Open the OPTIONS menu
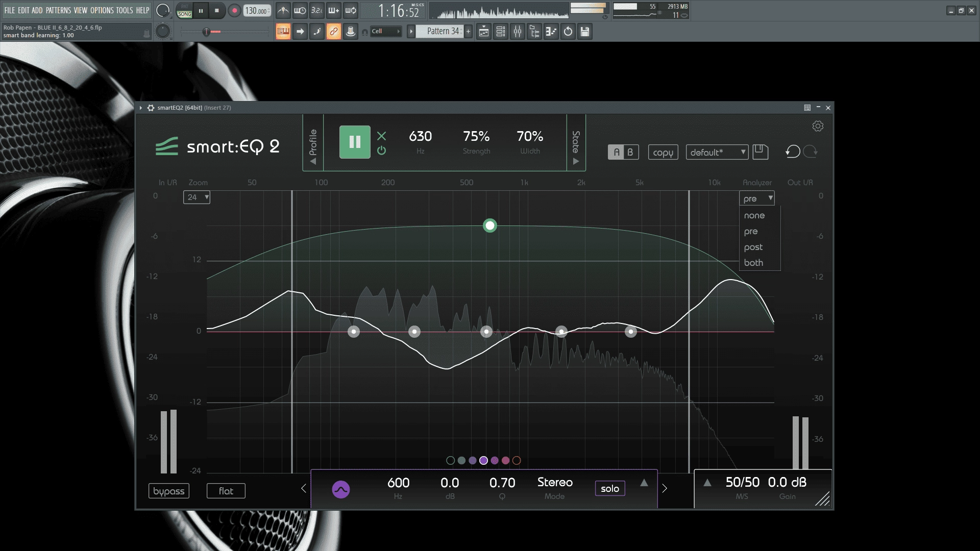Image resolution: width=980 pixels, height=551 pixels. 102,10
